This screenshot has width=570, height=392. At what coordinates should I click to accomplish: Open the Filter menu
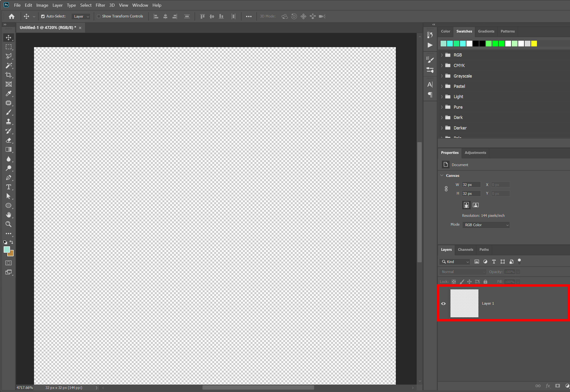click(x=100, y=5)
